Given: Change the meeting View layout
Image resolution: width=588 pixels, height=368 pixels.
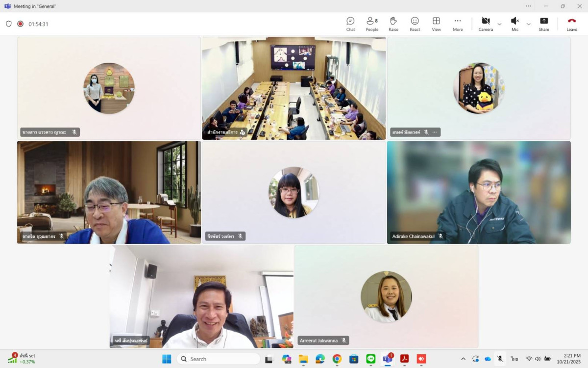Looking at the screenshot, I should [x=436, y=24].
